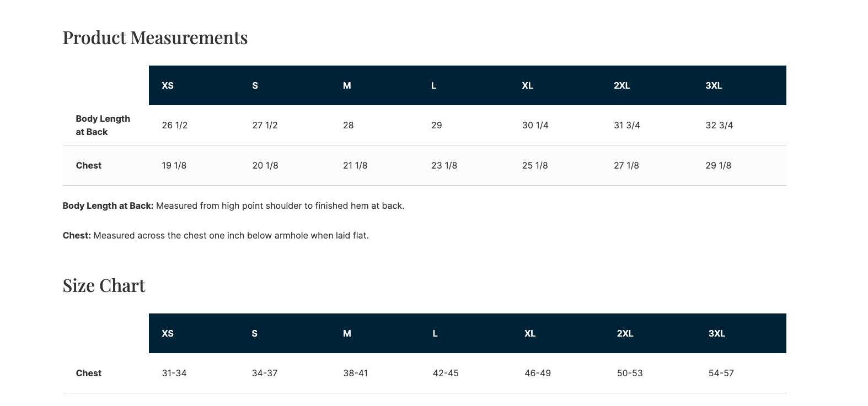Click the 29 1/8 chest measurement
This screenshot has width=868, height=406.
point(718,165)
